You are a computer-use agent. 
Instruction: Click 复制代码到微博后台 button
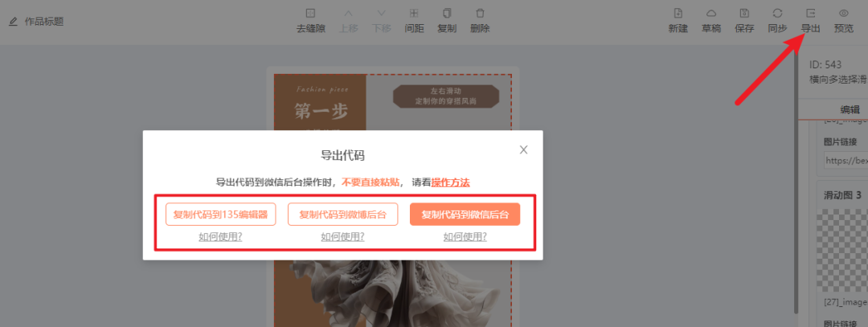pos(342,215)
